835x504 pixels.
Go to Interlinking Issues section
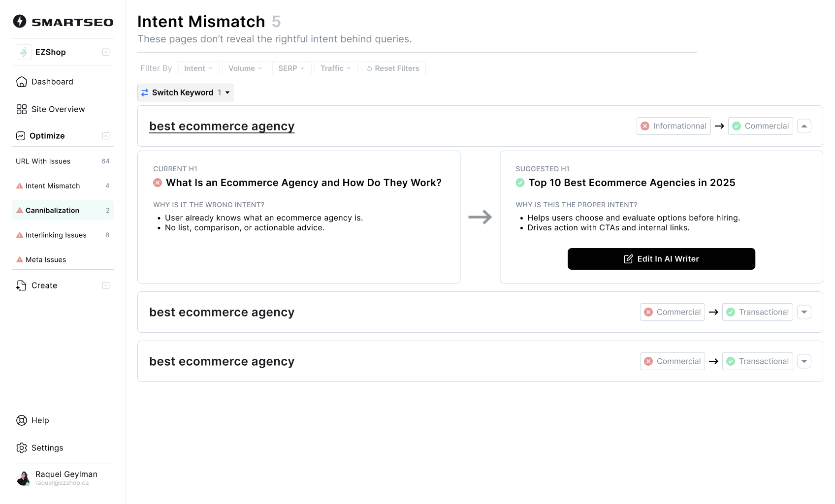[x=56, y=235]
